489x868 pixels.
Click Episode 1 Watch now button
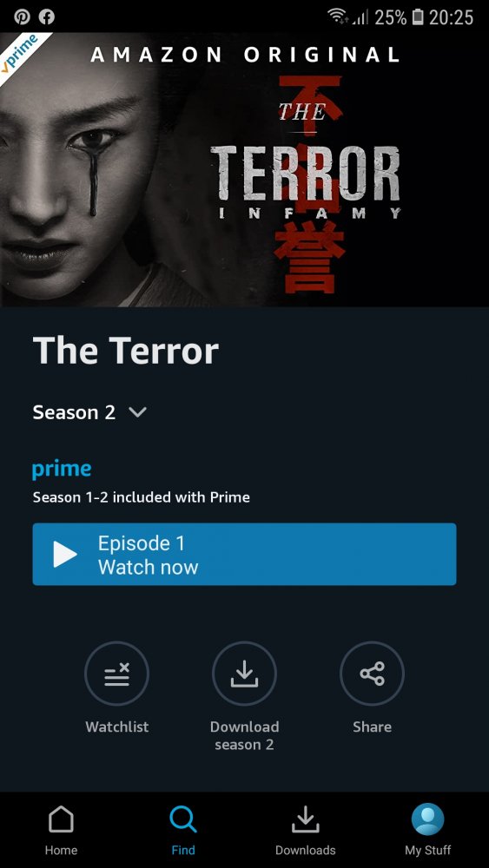tap(244, 554)
